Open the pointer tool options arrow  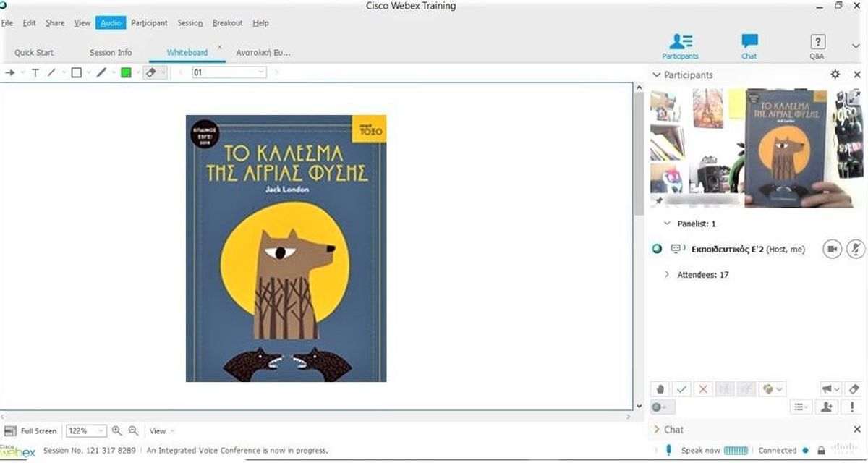point(22,72)
